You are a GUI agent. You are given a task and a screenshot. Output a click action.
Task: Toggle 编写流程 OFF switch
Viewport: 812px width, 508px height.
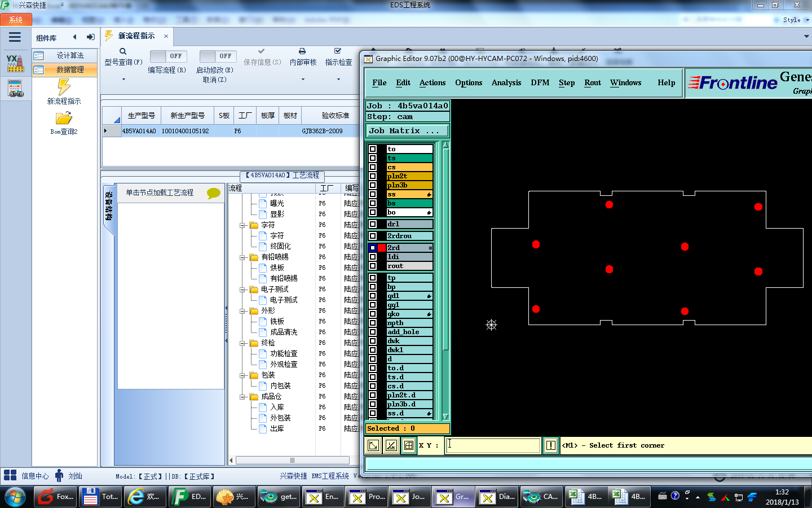point(169,56)
